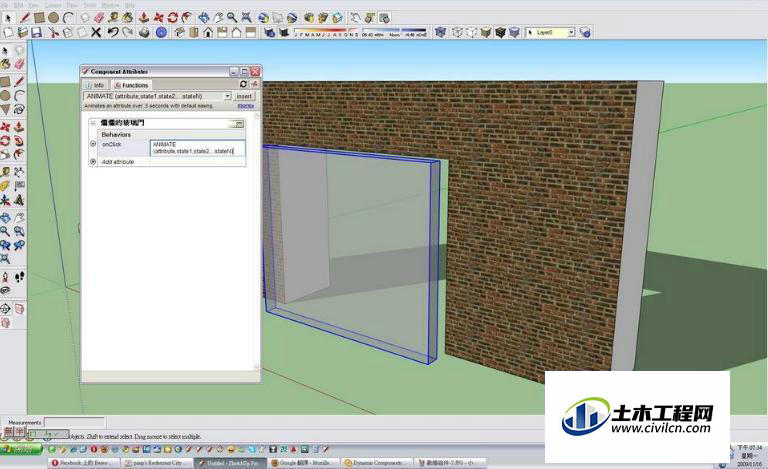Select the Walk footprints tool
768x469 pixels.
19,278
